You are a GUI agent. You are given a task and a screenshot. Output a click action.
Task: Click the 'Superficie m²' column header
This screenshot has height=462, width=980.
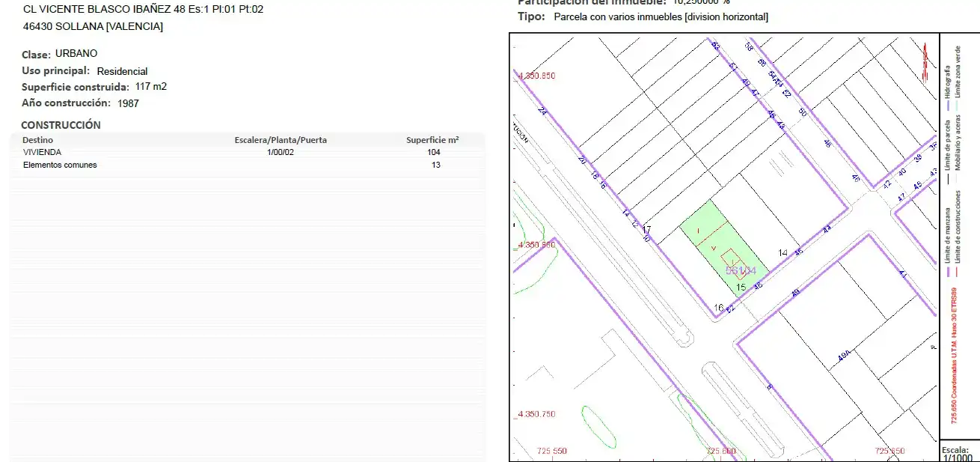432,140
